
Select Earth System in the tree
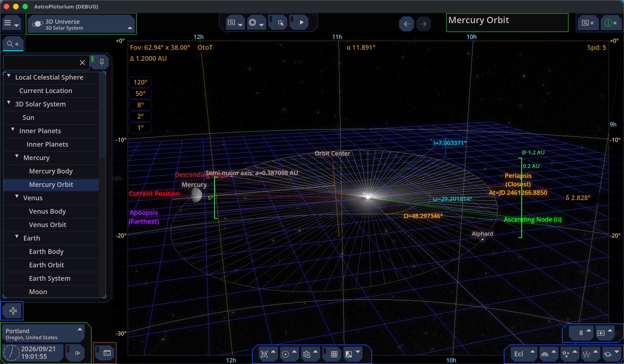tap(51, 279)
